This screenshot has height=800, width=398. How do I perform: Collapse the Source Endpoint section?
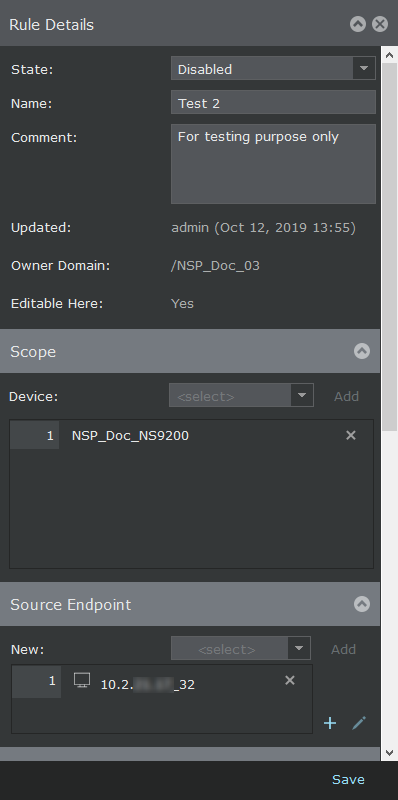362,604
